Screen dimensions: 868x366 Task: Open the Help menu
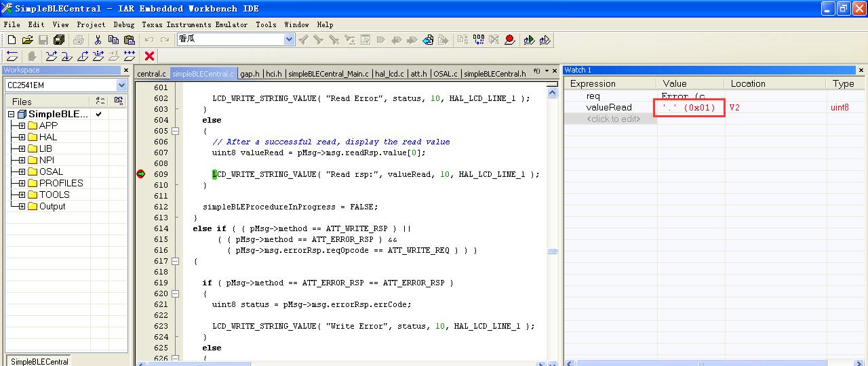coord(325,24)
